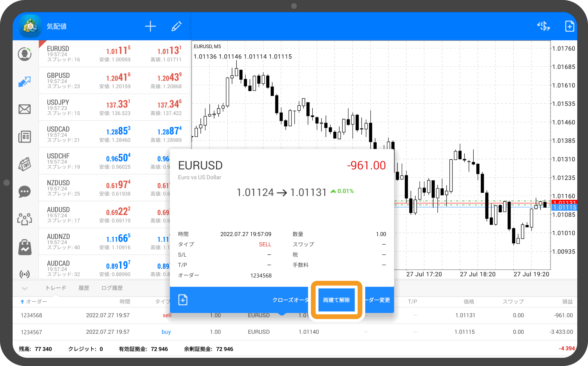
Task: Create a new order from the header icon
Action: tap(569, 26)
